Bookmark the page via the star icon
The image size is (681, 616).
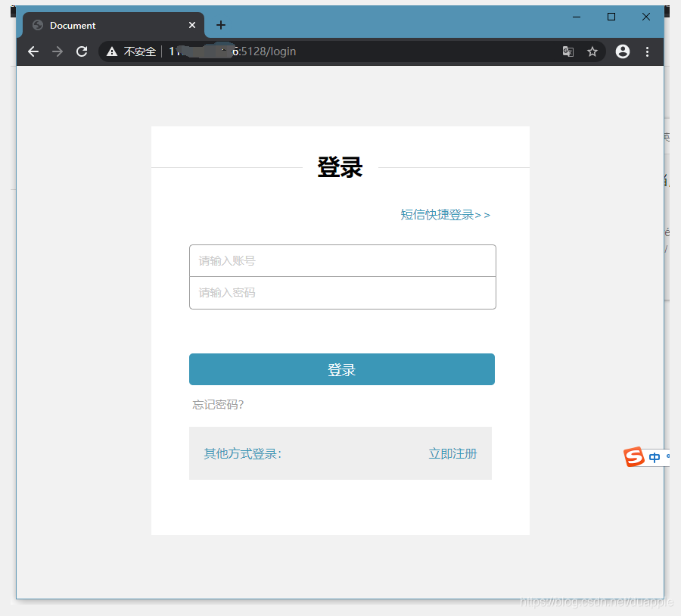pyautogui.click(x=592, y=51)
